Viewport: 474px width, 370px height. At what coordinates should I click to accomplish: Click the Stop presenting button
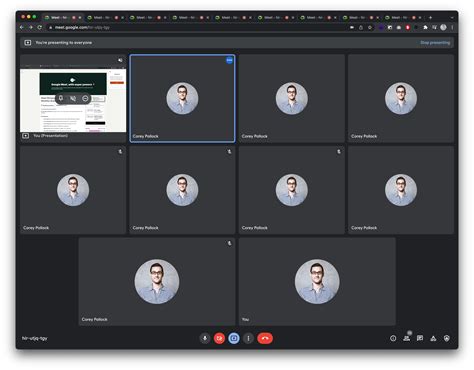coord(435,43)
